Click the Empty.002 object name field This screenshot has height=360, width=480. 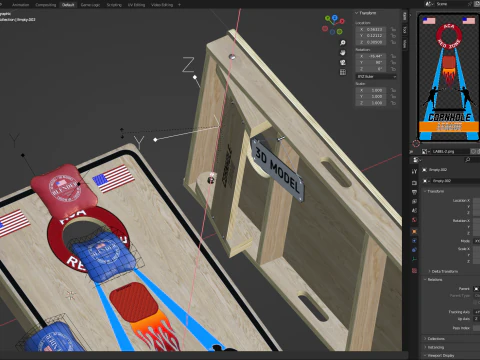click(x=456, y=181)
